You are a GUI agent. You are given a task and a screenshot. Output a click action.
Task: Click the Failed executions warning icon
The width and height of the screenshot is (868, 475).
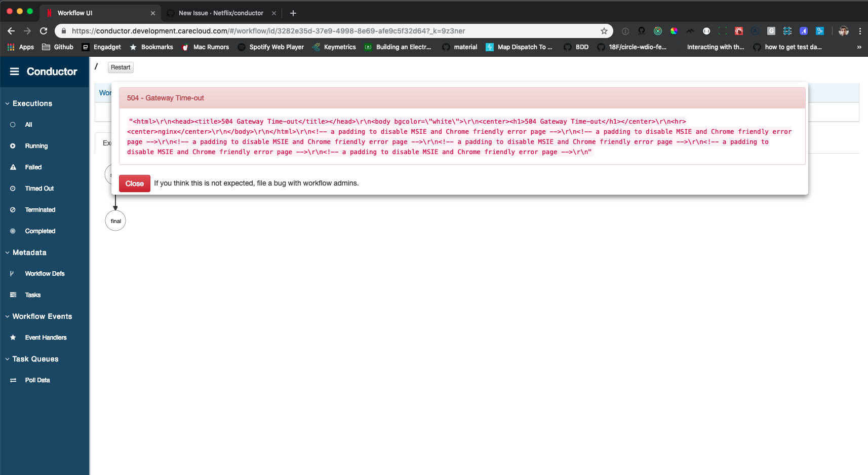[13, 167]
